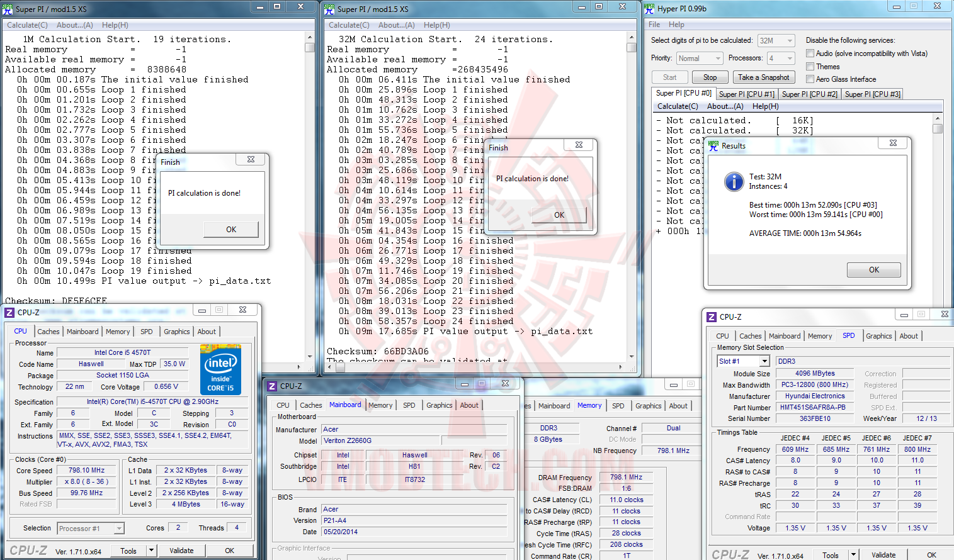This screenshot has height=560, width=954.
Task: Click OK at the bottom of CPU-Z Processor window
Action: click(230, 551)
